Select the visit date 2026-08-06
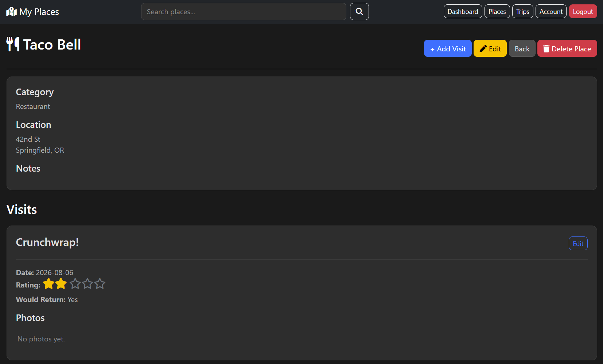 point(54,273)
